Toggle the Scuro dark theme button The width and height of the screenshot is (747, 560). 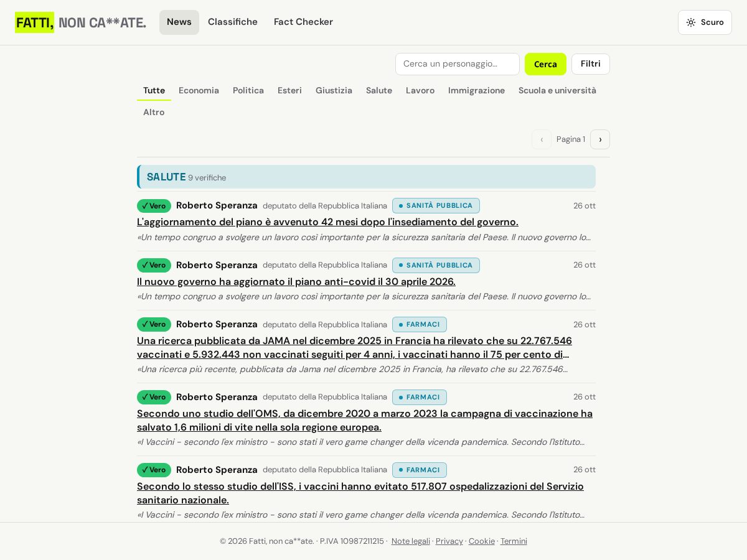pyautogui.click(x=705, y=22)
